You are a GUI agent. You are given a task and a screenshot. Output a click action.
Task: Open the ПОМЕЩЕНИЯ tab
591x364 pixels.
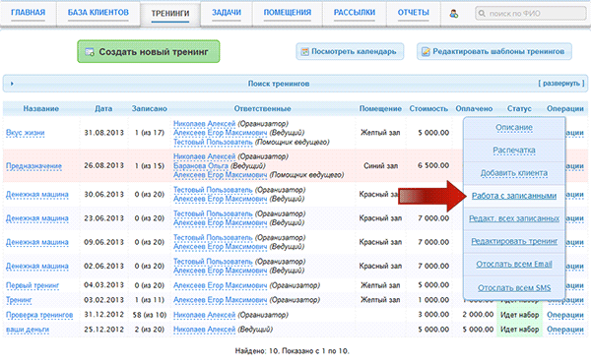288,13
